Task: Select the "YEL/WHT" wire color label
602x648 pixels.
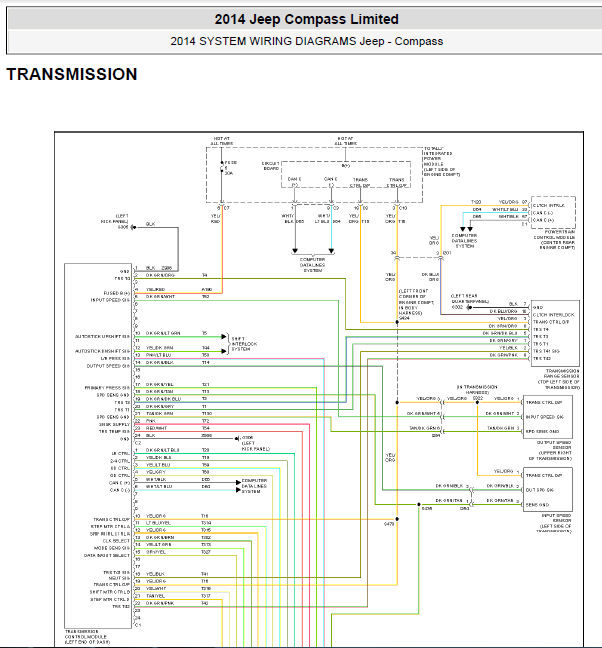Action: click(156, 588)
